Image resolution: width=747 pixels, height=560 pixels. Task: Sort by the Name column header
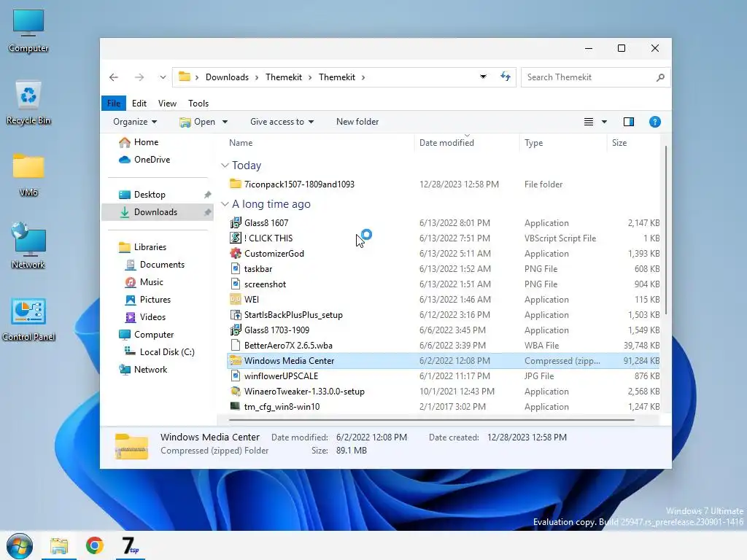241,143
